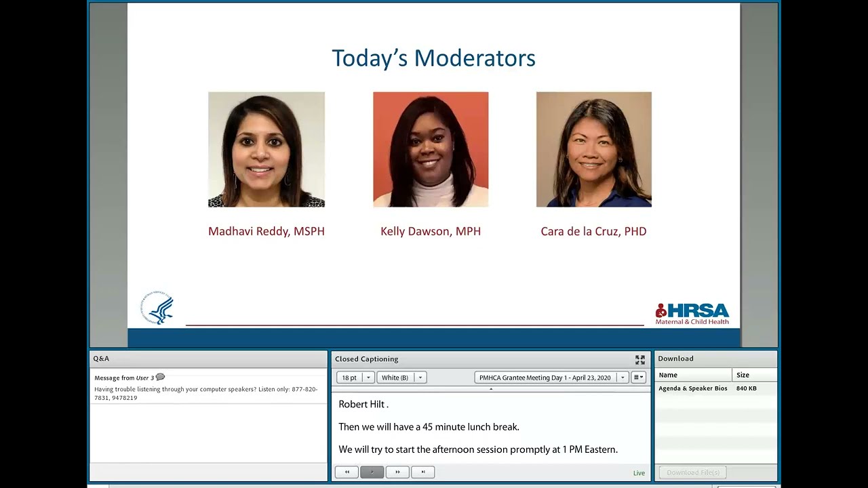Skip captions to the latest line
The image size is (868, 488).
pyautogui.click(x=423, y=472)
